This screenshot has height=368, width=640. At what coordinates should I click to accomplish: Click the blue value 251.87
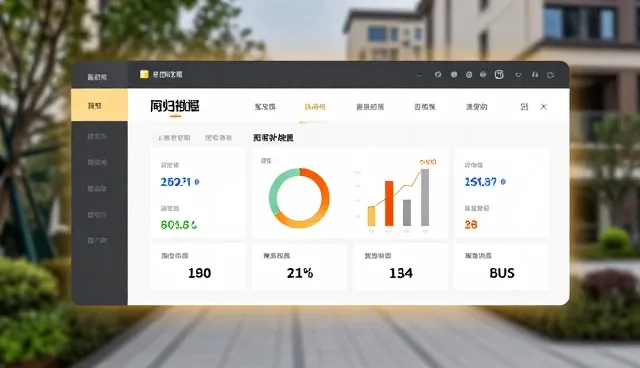click(x=481, y=182)
